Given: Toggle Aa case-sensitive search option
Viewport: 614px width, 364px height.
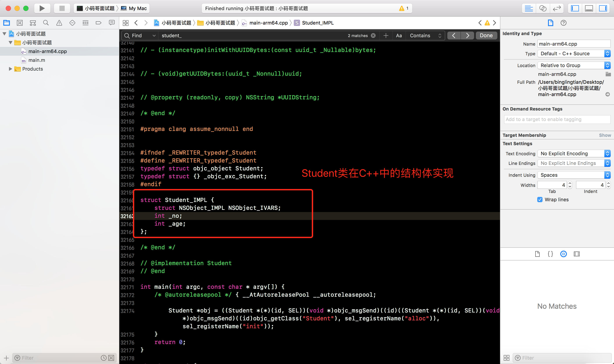Looking at the screenshot, I should click(399, 36).
